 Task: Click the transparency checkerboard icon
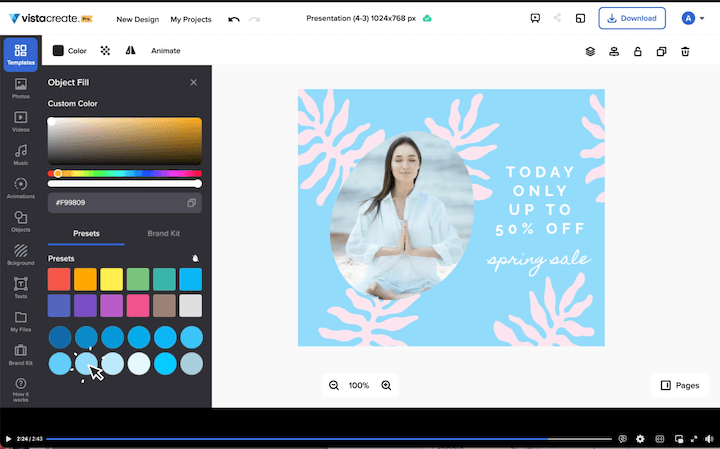coord(105,50)
